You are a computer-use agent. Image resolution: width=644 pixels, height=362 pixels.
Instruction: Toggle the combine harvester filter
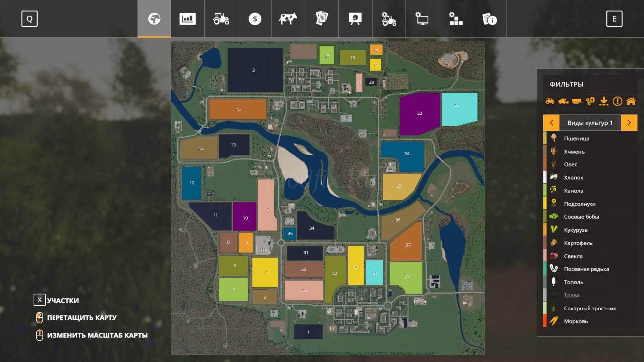[563, 101]
